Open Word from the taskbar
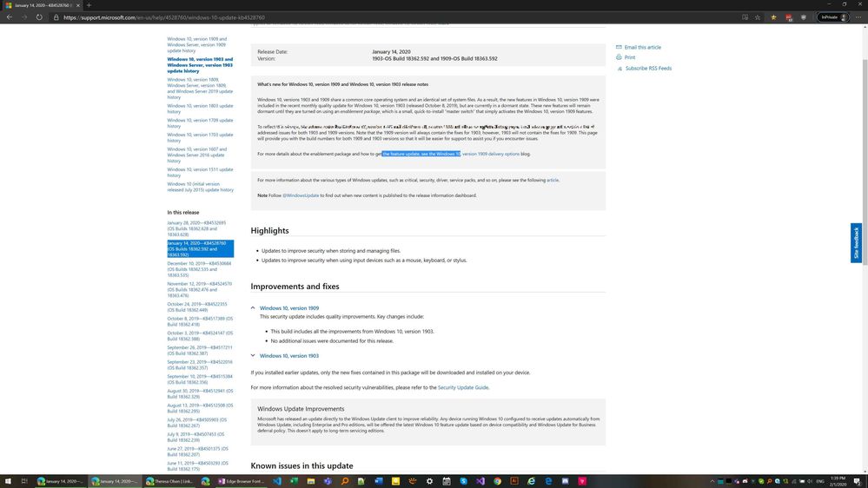Image resolution: width=868 pixels, height=488 pixels. [x=379, y=481]
